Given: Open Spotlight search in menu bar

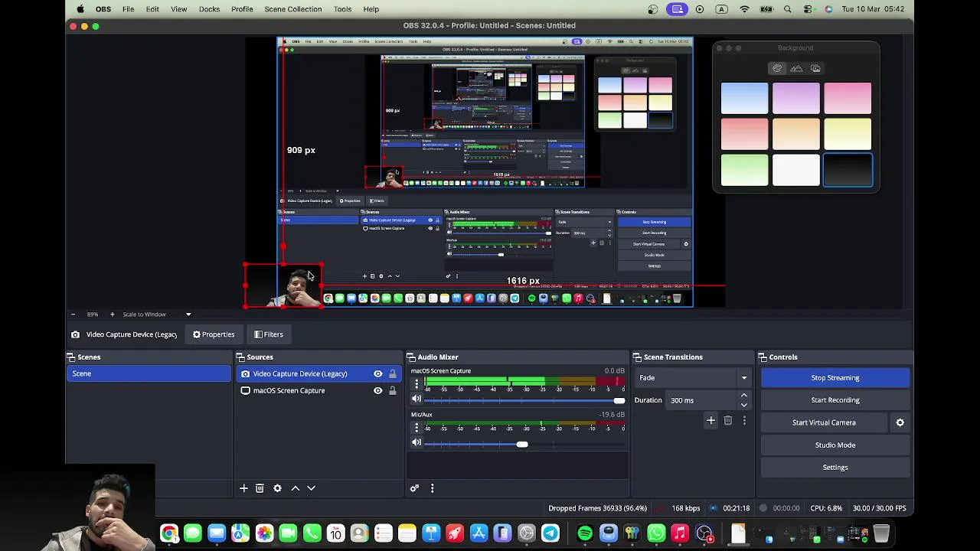Looking at the screenshot, I should click(x=788, y=9).
